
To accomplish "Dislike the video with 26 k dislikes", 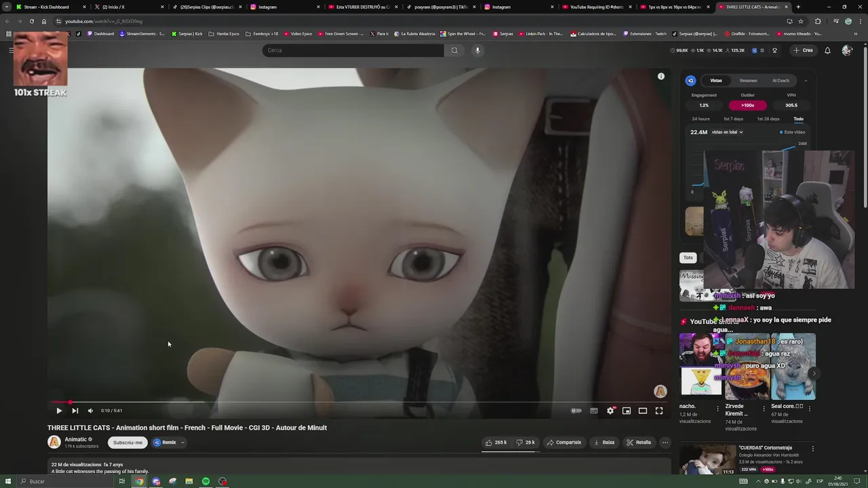I will pos(526,443).
